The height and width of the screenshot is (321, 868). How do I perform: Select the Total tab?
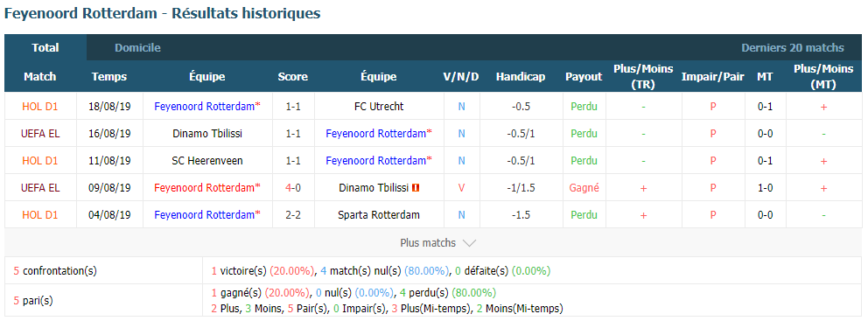click(x=45, y=47)
